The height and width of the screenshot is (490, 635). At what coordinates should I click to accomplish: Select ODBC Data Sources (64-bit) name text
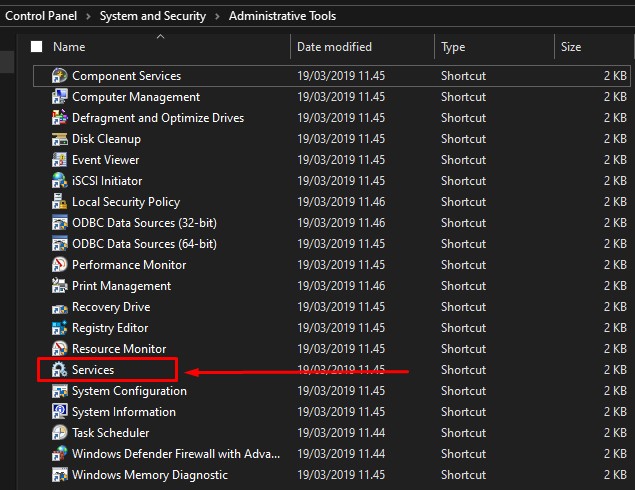pos(144,244)
